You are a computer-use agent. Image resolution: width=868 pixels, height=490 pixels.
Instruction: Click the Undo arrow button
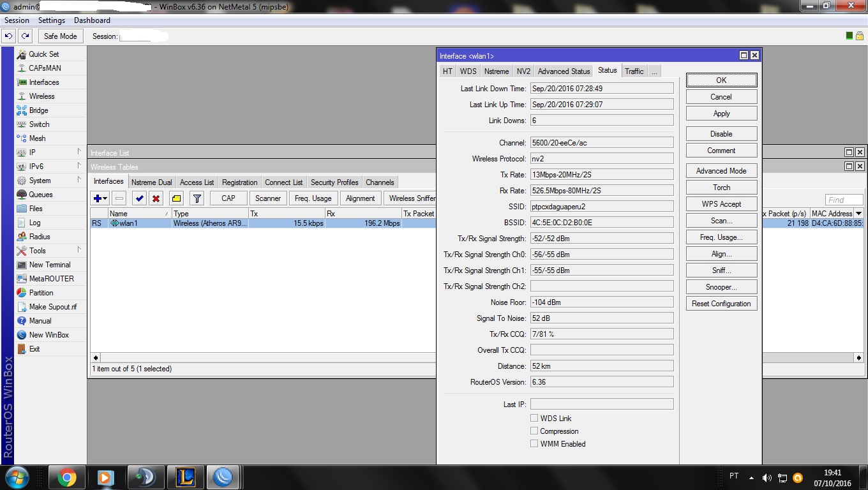[9, 36]
